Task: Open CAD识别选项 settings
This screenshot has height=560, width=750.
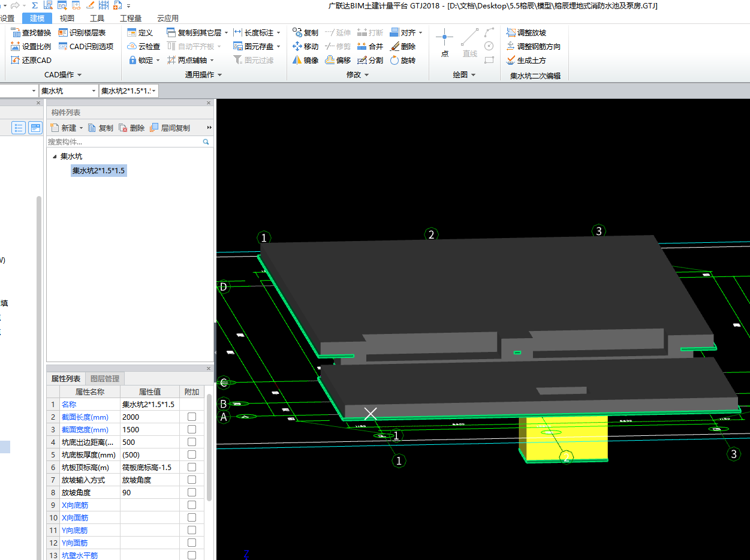Action: [86, 46]
